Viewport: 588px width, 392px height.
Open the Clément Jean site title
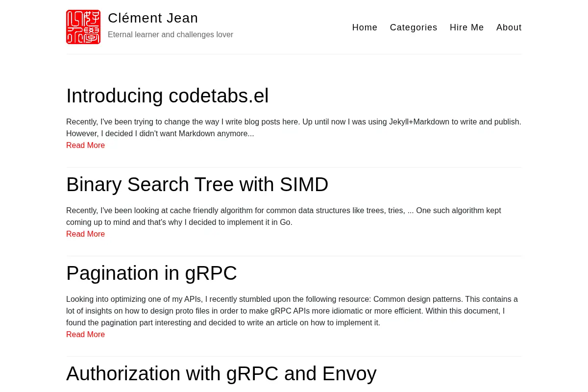[153, 18]
